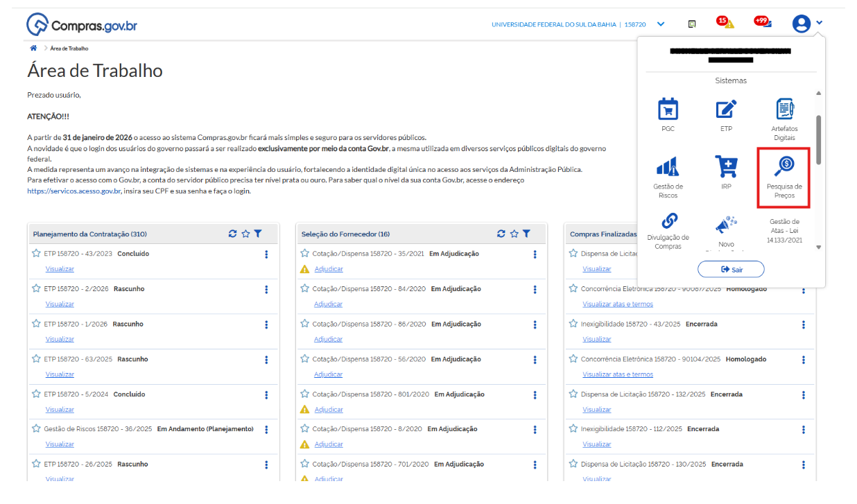
Task: Star ETP 158720 - 43/2023 as favorite
Action: pos(37,254)
